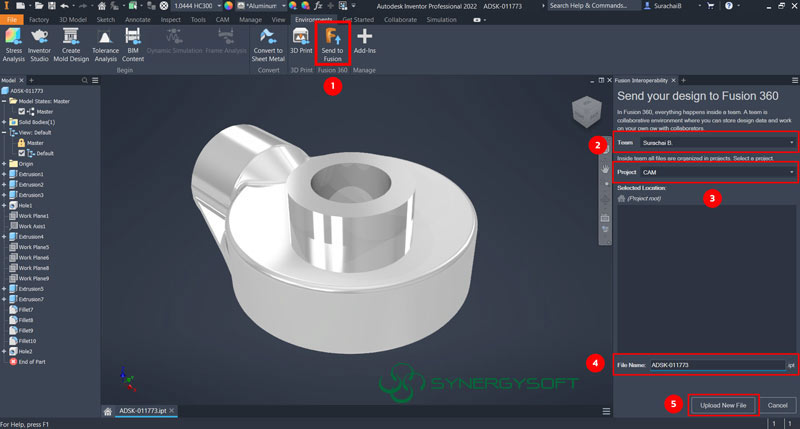
Task: Toggle the Default view checkbox
Action: coord(21,153)
